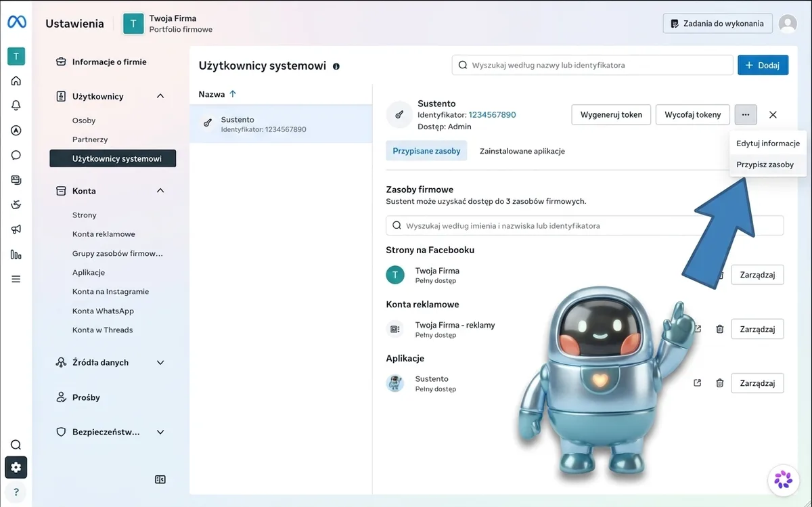The width and height of the screenshot is (812, 507).
Task: Switch to Przypisane zasoby tab
Action: 426,151
